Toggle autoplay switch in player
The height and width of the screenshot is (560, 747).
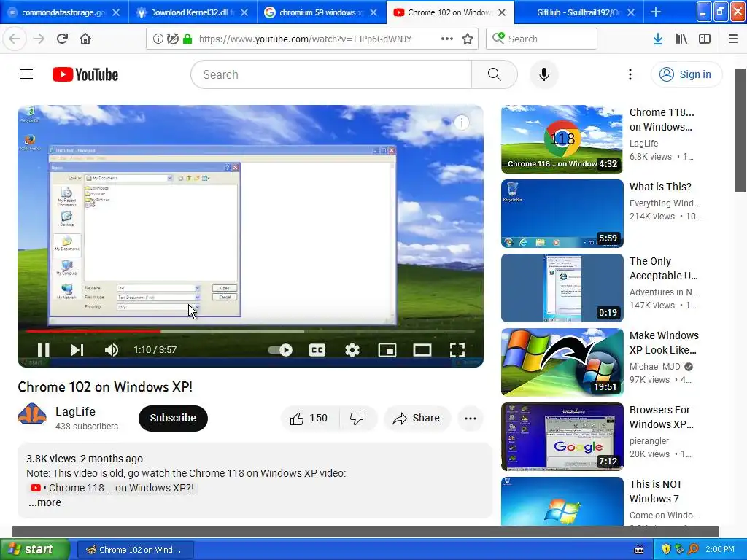click(x=280, y=350)
